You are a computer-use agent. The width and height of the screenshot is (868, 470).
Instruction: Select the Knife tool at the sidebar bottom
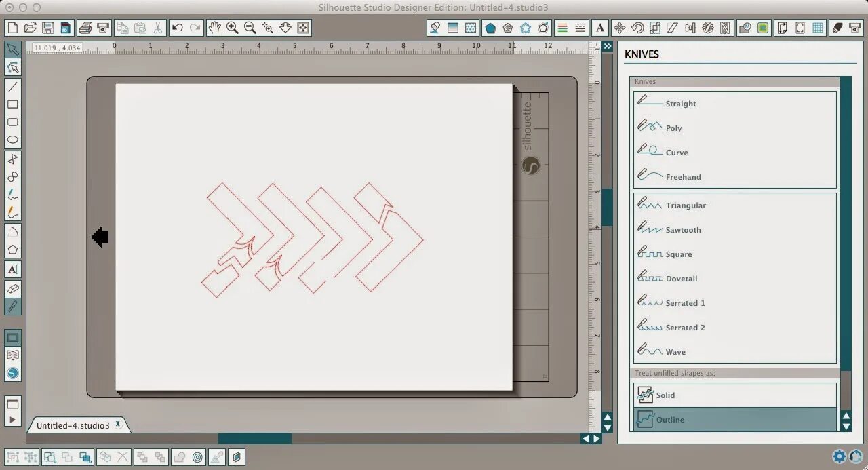pyautogui.click(x=12, y=307)
